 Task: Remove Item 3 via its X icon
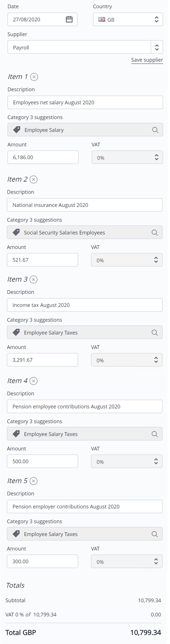click(34, 279)
